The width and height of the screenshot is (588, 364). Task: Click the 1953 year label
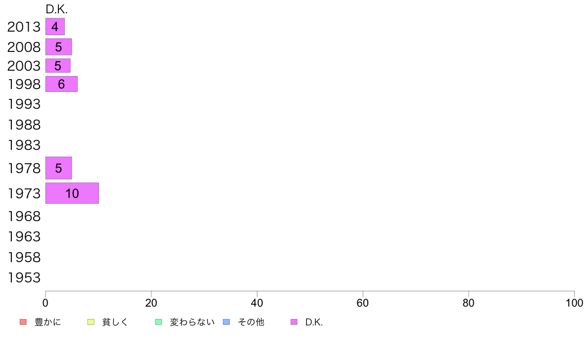24,278
